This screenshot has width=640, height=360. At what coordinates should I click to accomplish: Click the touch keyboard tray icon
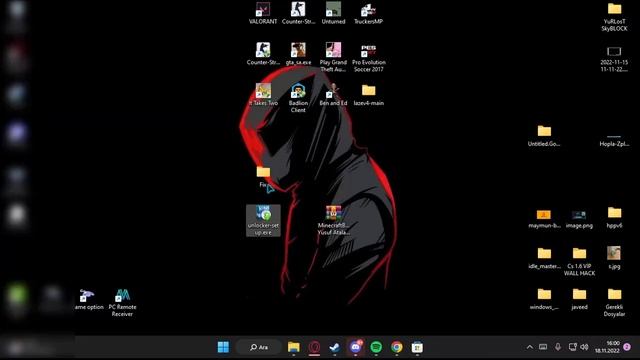(543, 347)
